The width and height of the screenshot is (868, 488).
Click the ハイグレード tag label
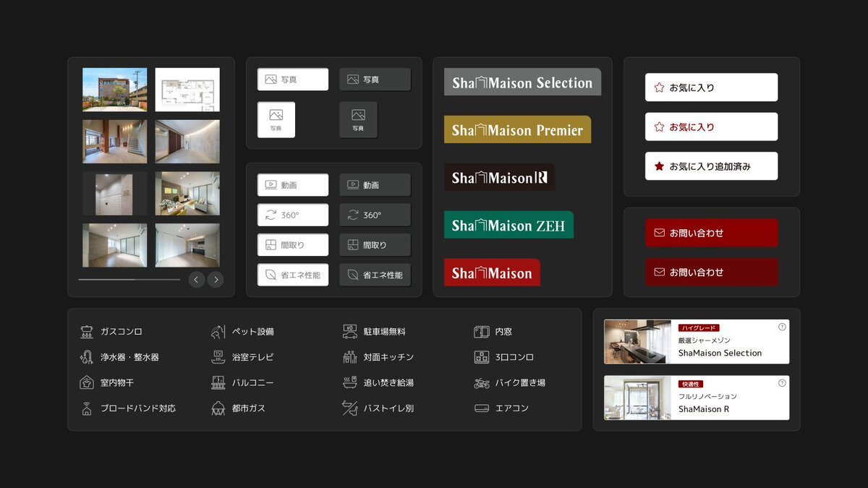click(699, 328)
